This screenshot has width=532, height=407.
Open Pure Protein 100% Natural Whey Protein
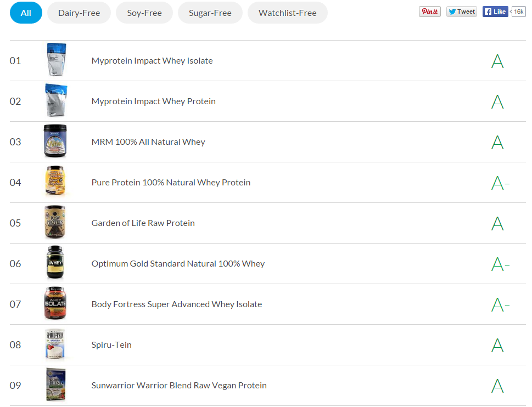pyautogui.click(x=171, y=183)
